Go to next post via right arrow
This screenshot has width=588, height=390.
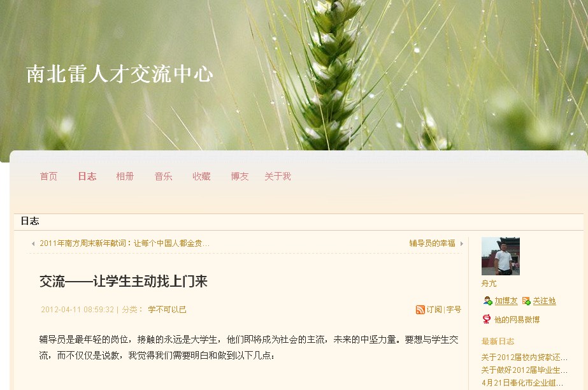tap(462, 243)
